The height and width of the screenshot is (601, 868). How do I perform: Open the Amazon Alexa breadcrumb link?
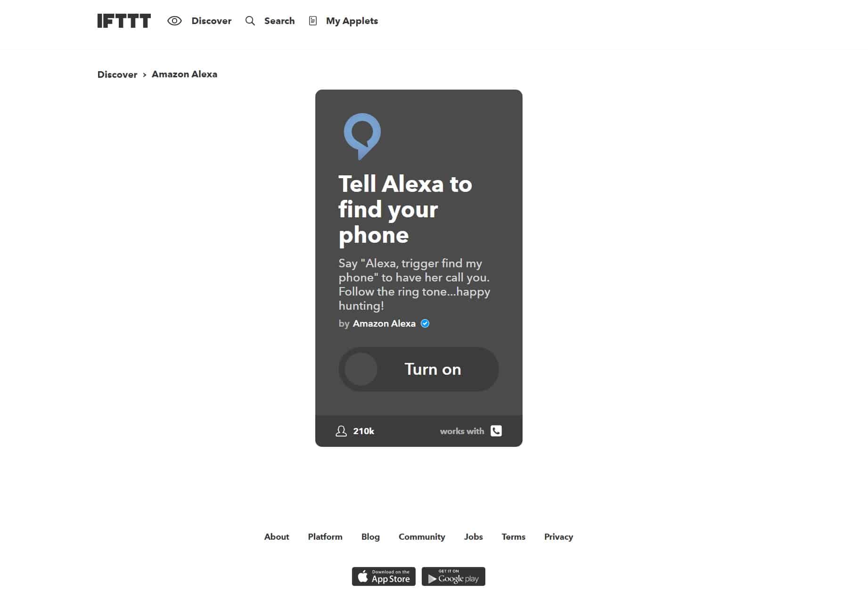click(184, 74)
